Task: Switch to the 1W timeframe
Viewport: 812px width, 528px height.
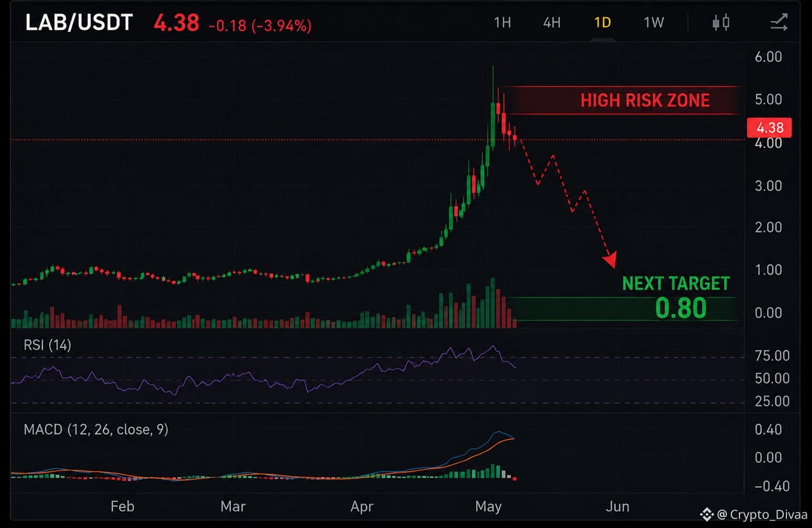Action: 654,22
